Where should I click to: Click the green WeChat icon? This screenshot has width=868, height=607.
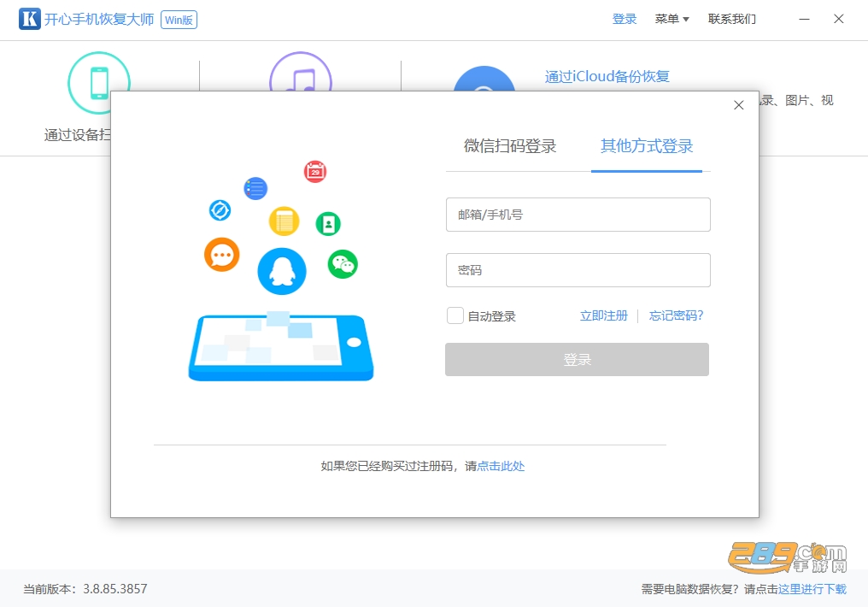[343, 264]
